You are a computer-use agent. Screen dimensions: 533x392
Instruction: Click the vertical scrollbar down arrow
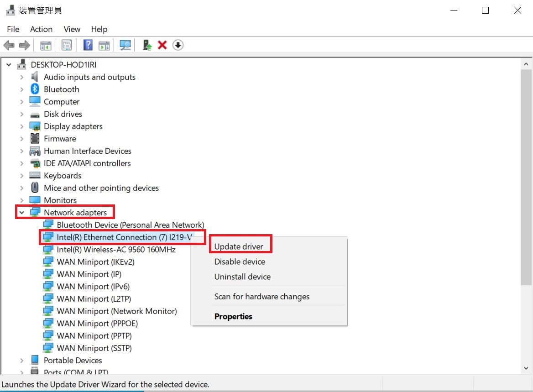[x=526, y=368]
